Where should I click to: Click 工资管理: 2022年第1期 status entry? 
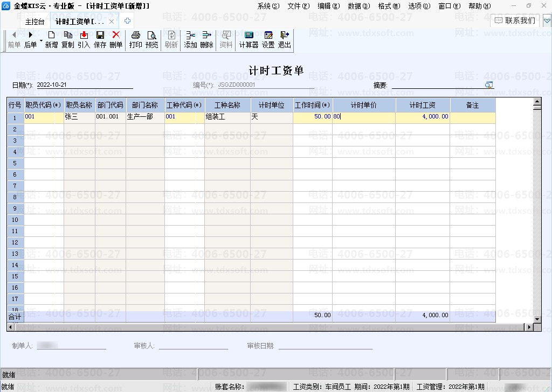[x=450, y=387]
